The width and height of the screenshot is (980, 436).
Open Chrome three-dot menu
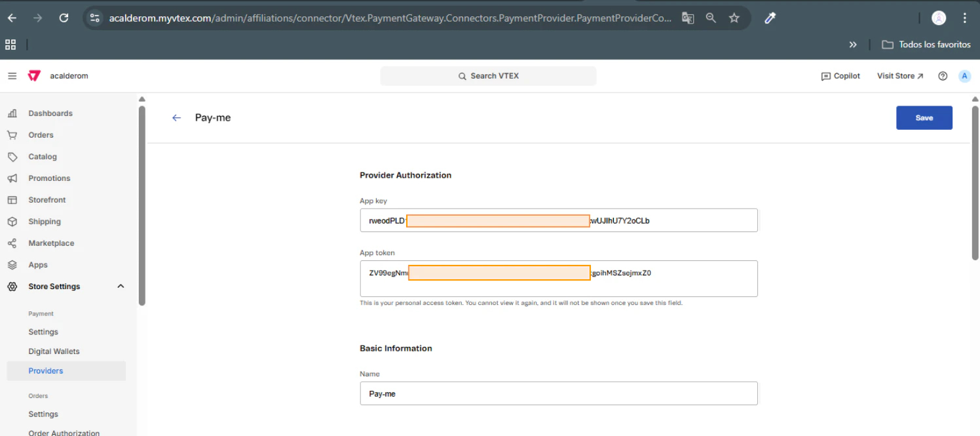(964, 18)
